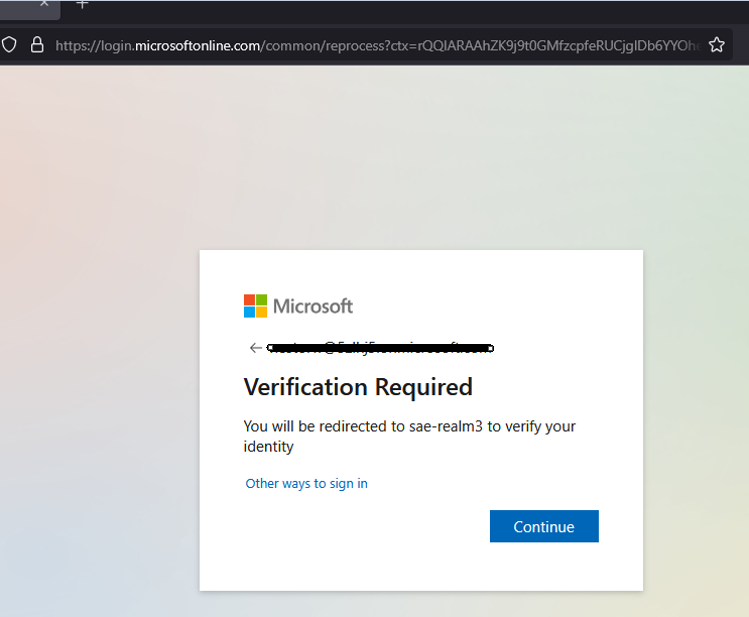This screenshot has height=617, width=749.
Task: Click the back arrow beside the account email
Action: [x=255, y=348]
